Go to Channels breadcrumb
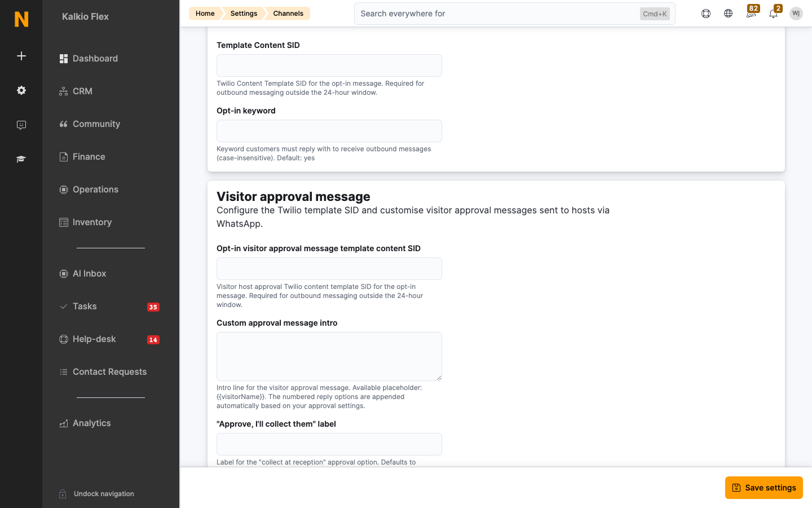 tap(288, 14)
